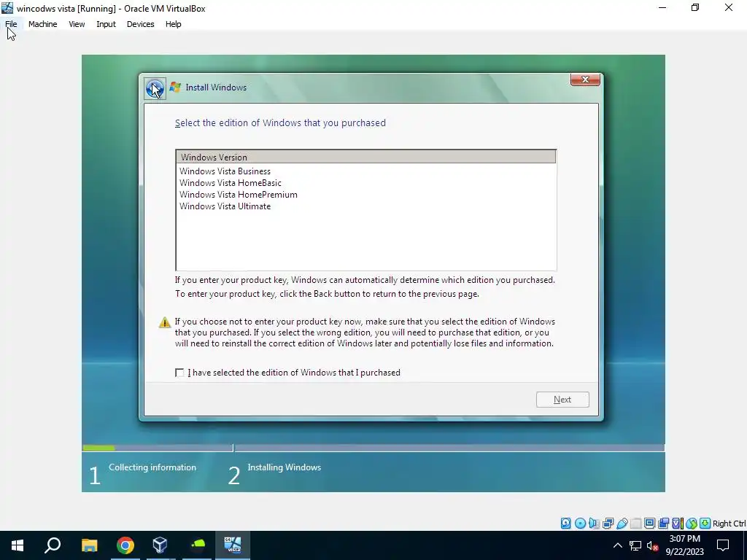Open VirtualBox Manager from the taskbar
Image resolution: width=747 pixels, height=560 pixels.
coord(160,545)
